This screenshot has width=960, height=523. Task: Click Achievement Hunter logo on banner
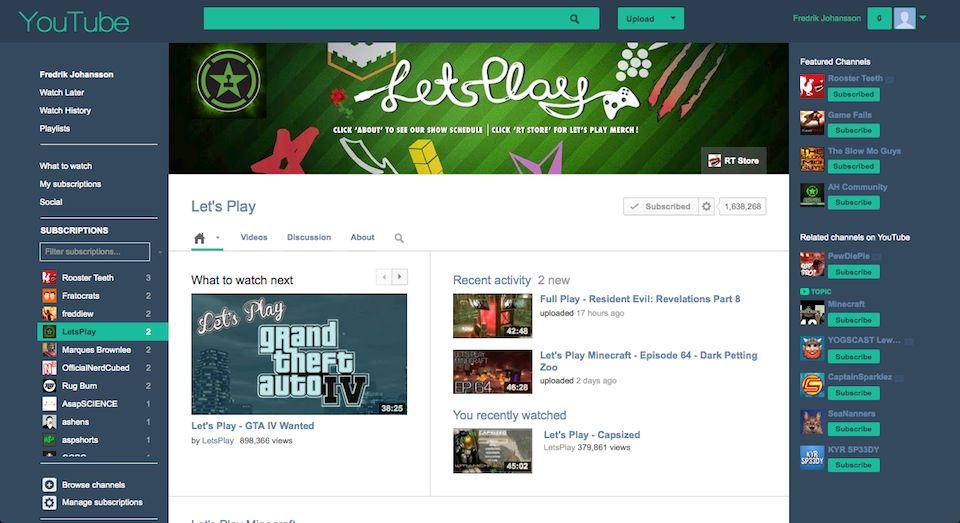[228, 81]
